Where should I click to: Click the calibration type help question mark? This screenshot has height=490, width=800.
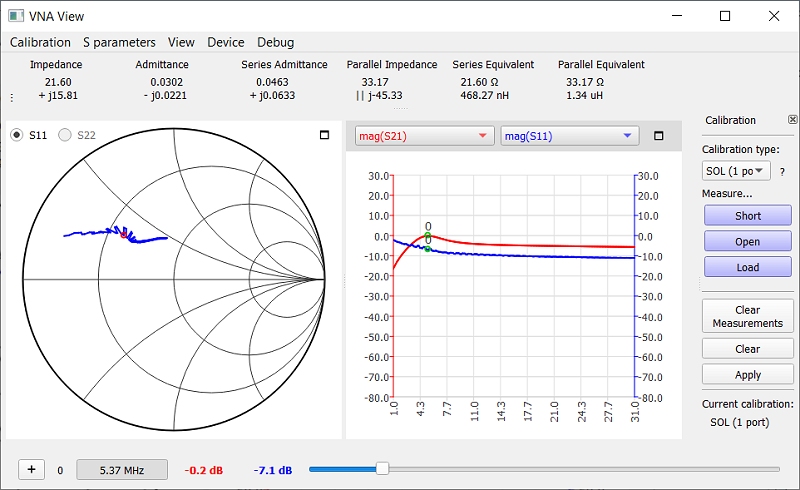(782, 171)
